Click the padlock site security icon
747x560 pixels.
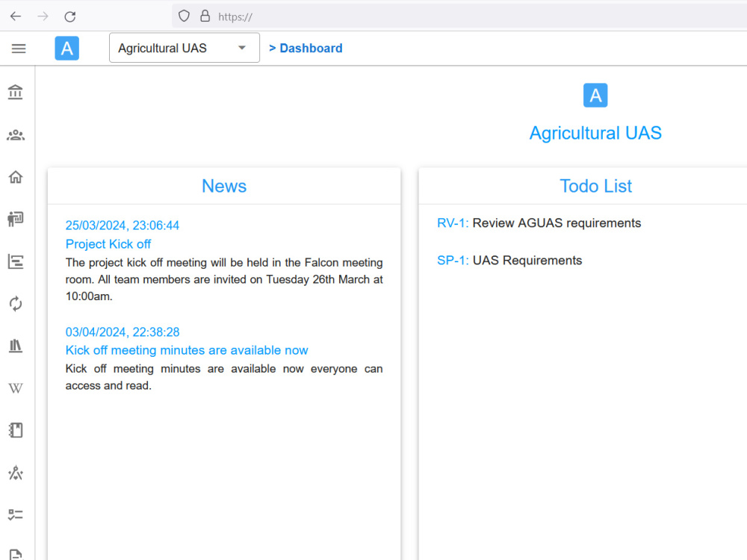coord(205,16)
